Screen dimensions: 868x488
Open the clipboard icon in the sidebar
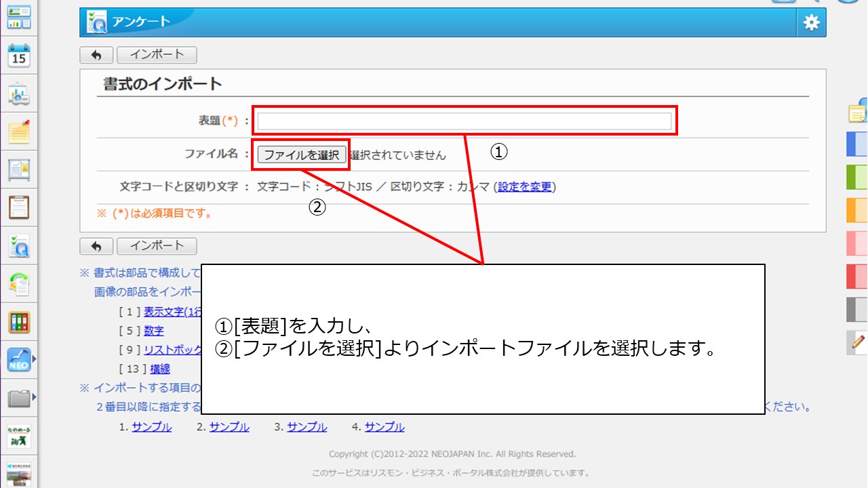(19, 207)
